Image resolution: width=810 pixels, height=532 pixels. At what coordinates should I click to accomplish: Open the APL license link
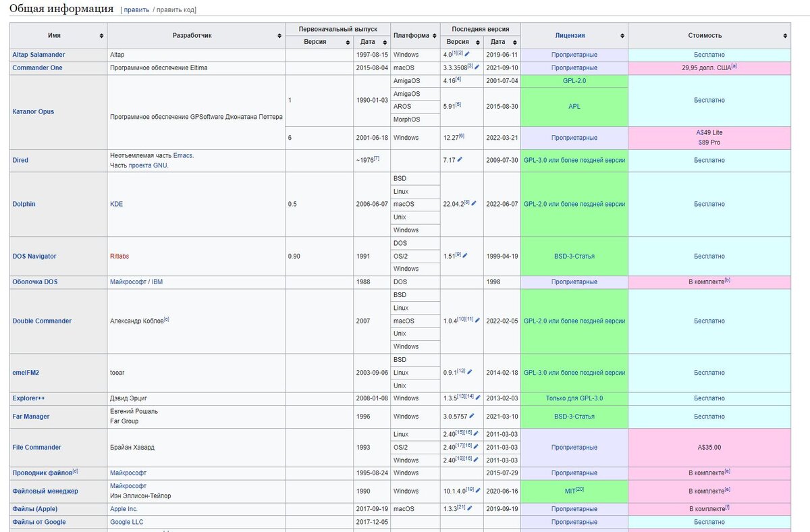point(574,106)
